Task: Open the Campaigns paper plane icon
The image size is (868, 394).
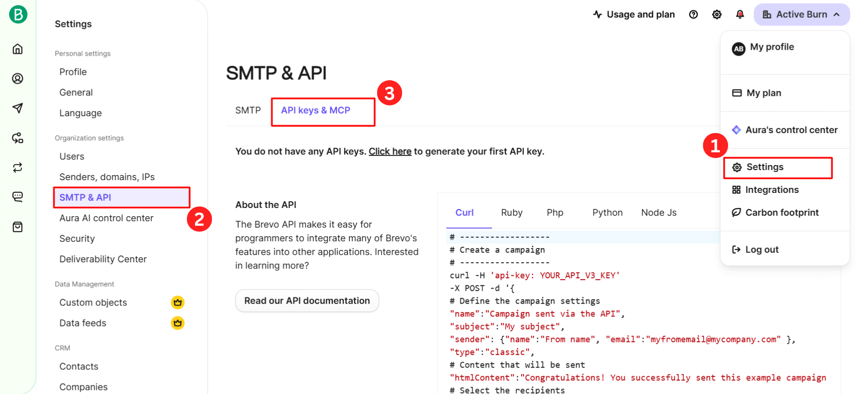Action: 18,108
